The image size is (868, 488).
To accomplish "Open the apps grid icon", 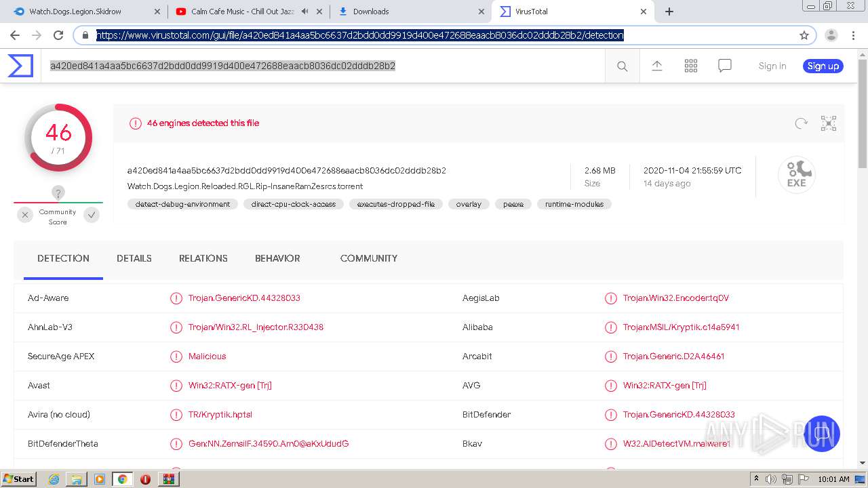I will pos(691,66).
